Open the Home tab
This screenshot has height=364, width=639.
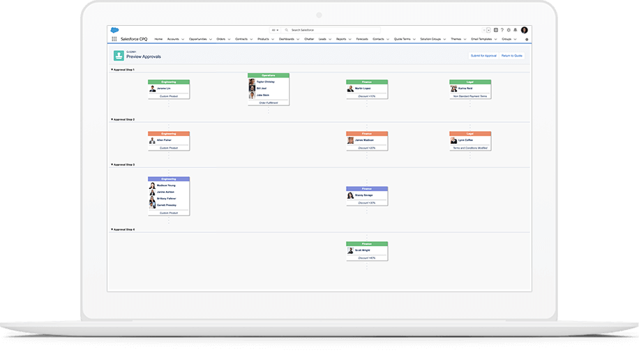tap(158, 39)
